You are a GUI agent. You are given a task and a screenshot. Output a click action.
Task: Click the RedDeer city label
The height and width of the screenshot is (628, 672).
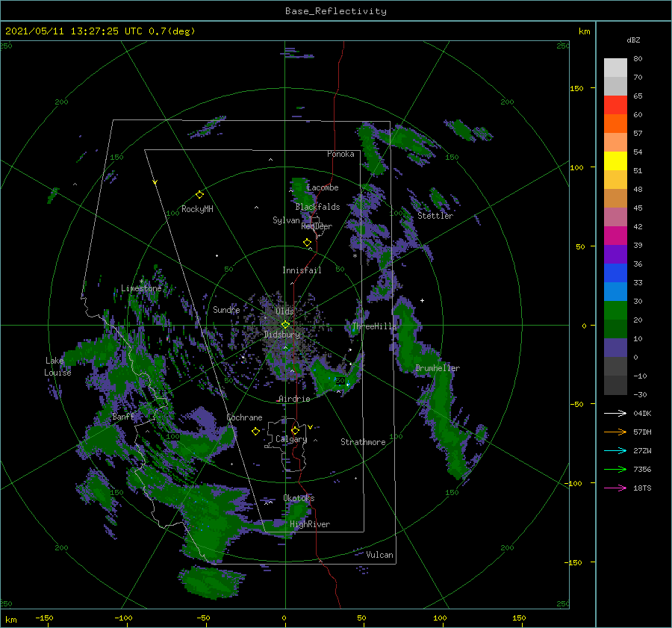(317, 226)
